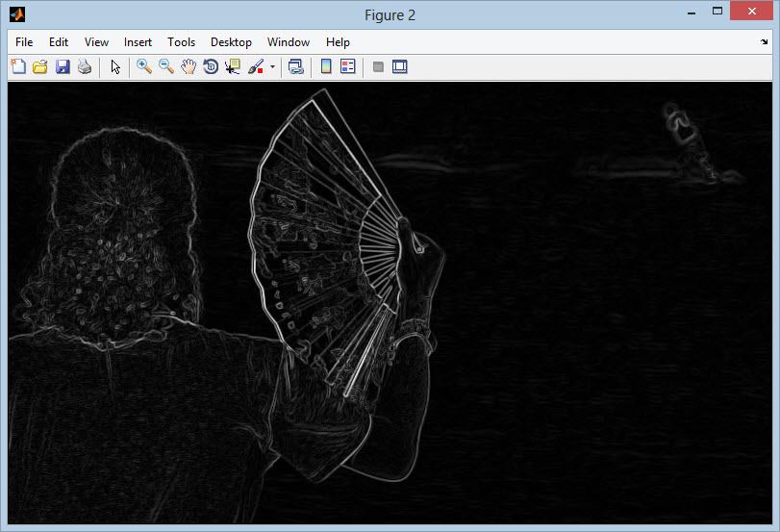Hide plot tools with the toolbar icon

click(x=378, y=66)
